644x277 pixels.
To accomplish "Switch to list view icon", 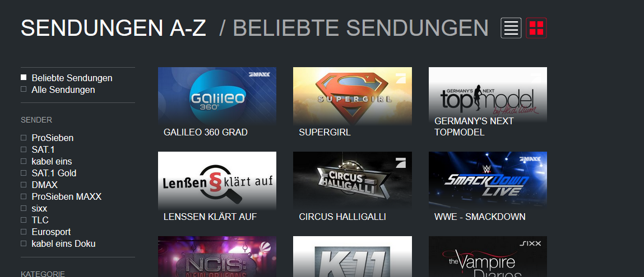I will click(x=511, y=28).
